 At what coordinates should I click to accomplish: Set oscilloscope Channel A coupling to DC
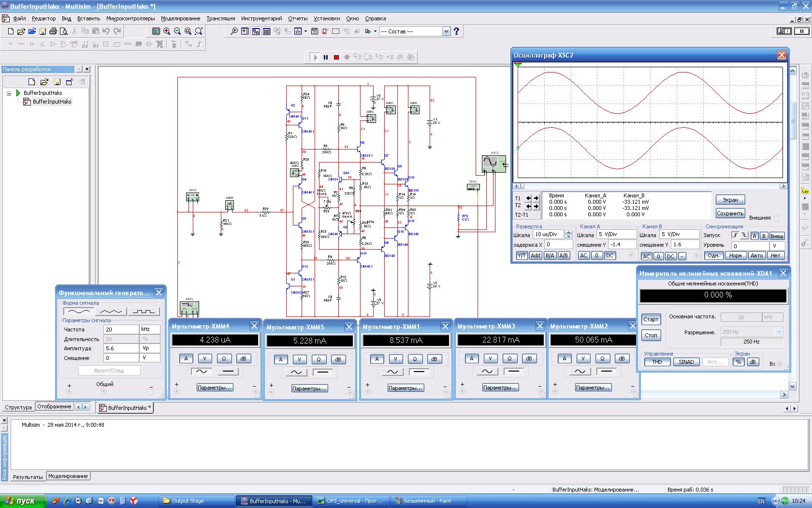pos(609,255)
